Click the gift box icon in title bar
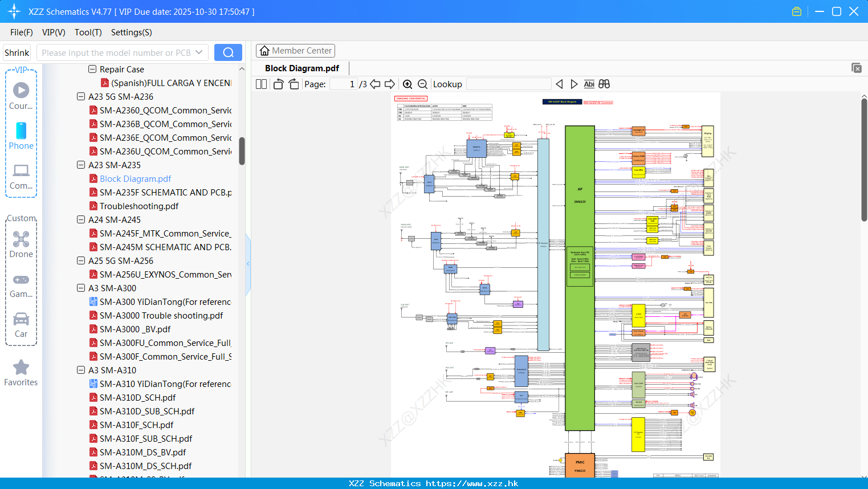 pos(797,11)
